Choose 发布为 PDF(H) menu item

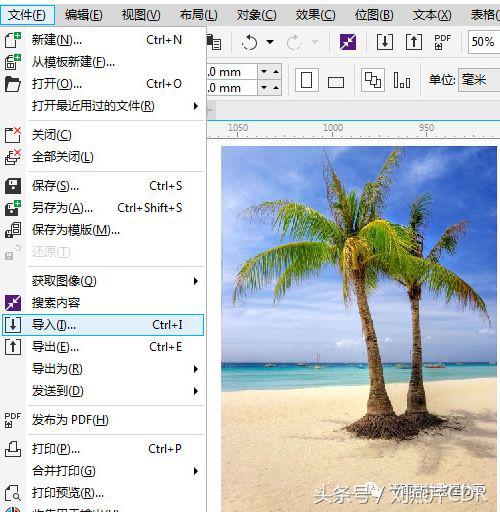click(103, 420)
